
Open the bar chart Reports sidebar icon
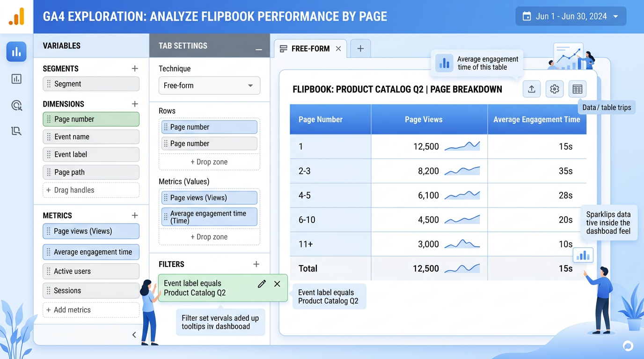(16, 52)
